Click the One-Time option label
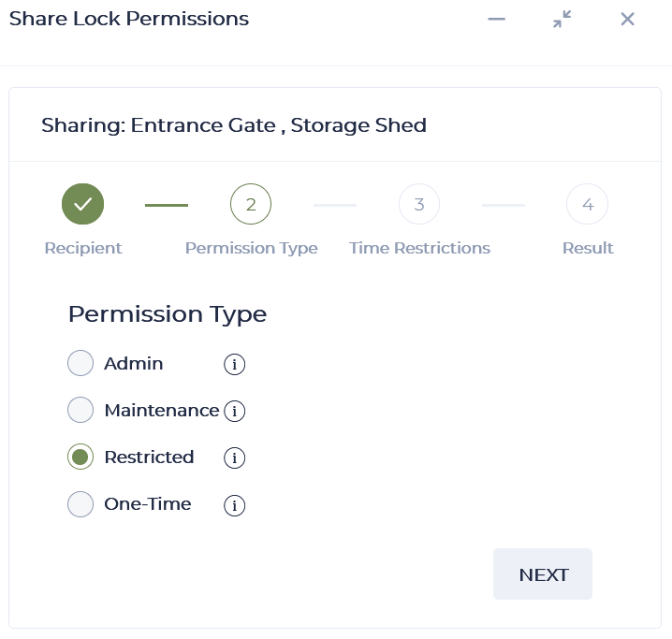 coord(148,504)
